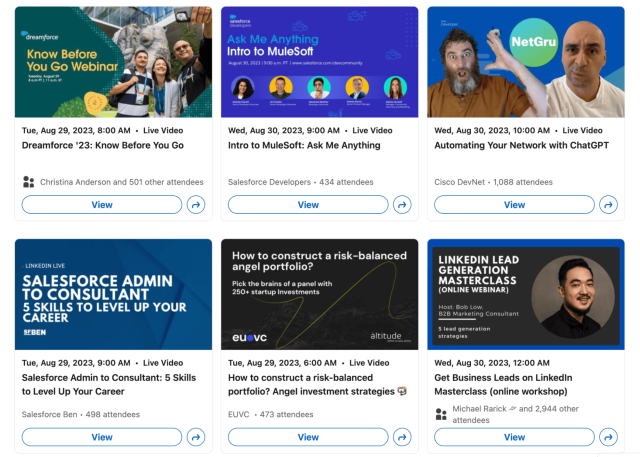Share the Salesforce Admin to Consultant event

pyautogui.click(x=196, y=437)
